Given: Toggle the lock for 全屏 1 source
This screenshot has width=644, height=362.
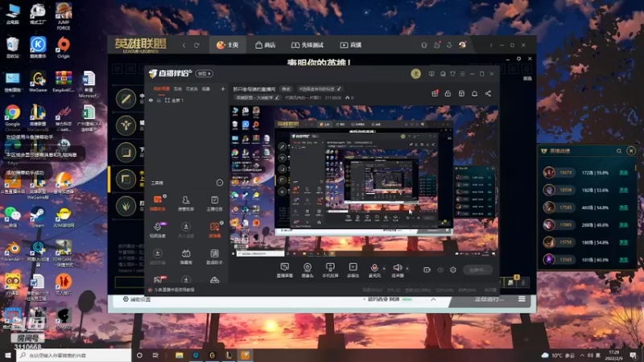Looking at the screenshot, I should [159, 100].
